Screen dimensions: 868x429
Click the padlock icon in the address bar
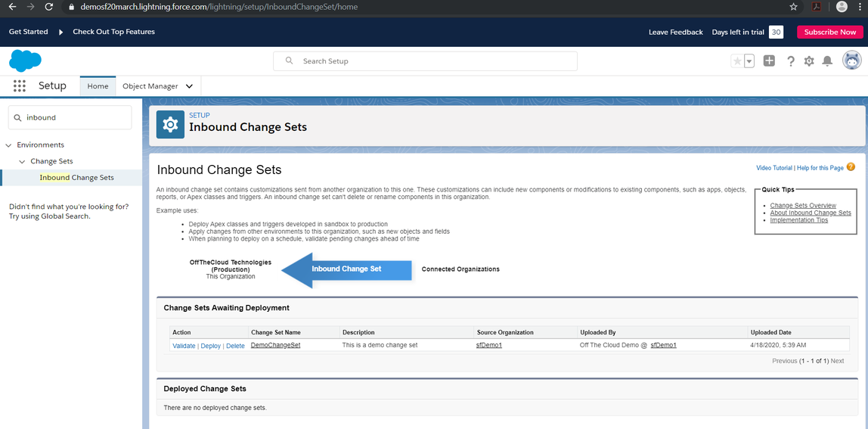tap(70, 8)
